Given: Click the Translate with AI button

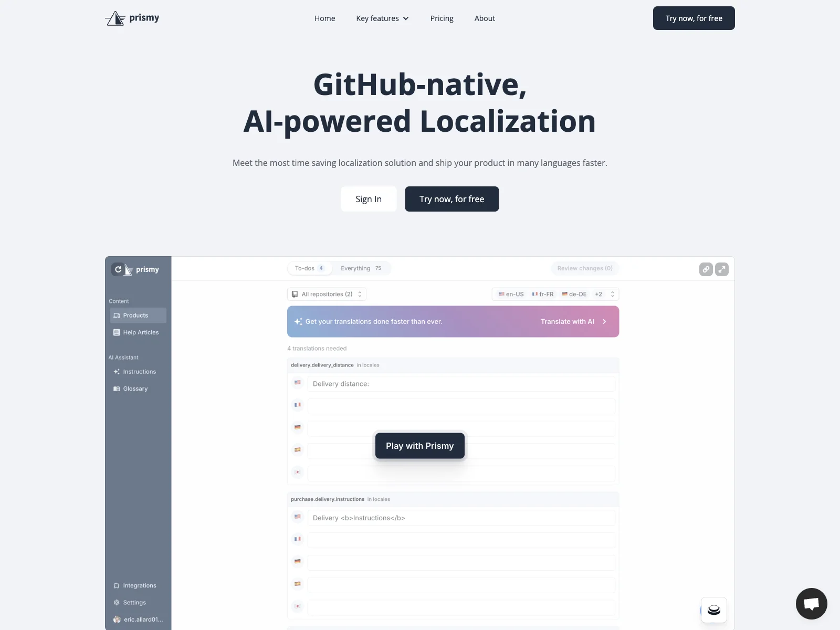Looking at the screenshot, I should (573, 321).
